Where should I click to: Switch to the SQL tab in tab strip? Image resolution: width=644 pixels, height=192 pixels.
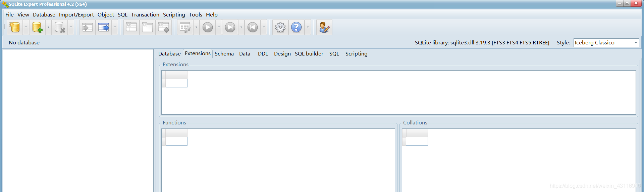pyautogui.click(x=334, y=54)
